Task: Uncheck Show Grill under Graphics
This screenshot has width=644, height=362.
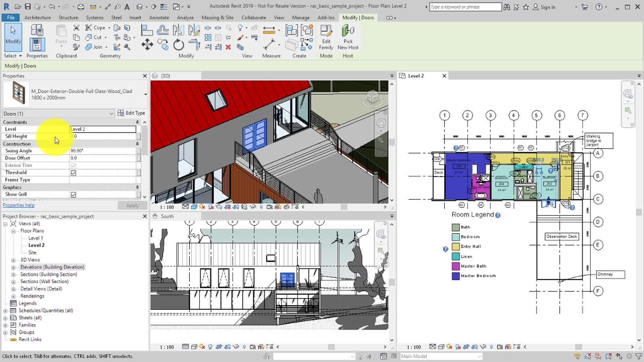Action: (x=73, y=194)
